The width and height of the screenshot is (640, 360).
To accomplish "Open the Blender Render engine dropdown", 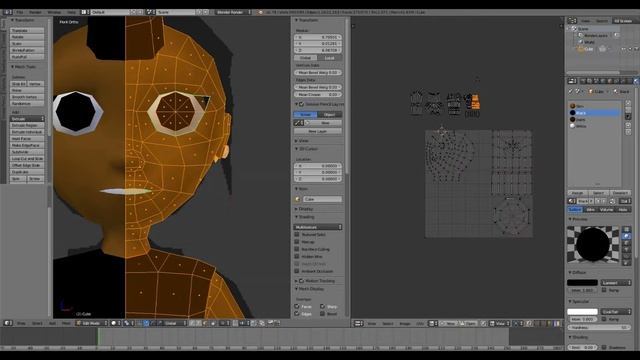I will pyautogui.click(x=233, y=12).
